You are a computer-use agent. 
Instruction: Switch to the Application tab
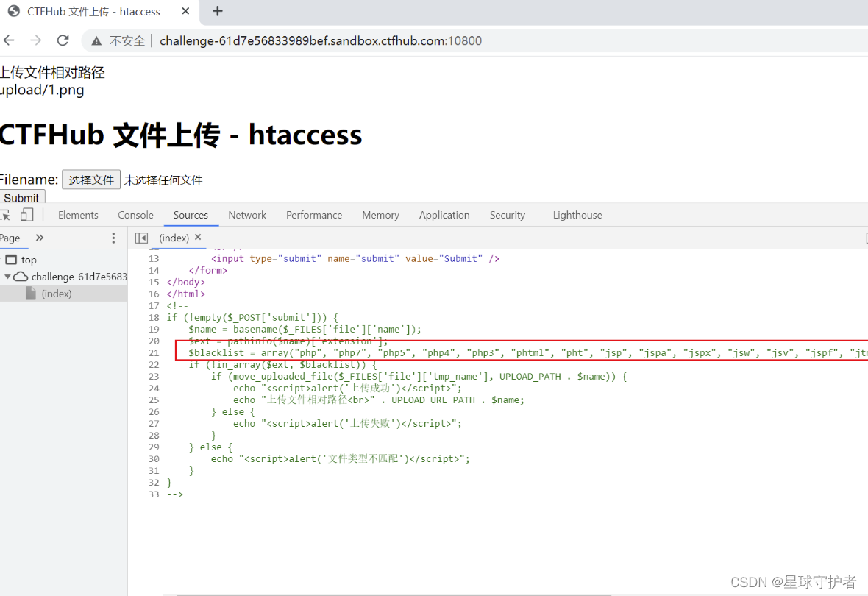[444, 215]
